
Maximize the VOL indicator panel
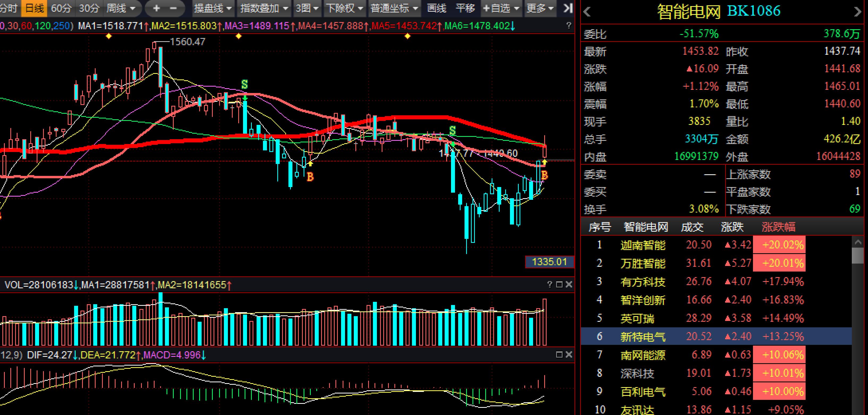[x=559, y=285]
